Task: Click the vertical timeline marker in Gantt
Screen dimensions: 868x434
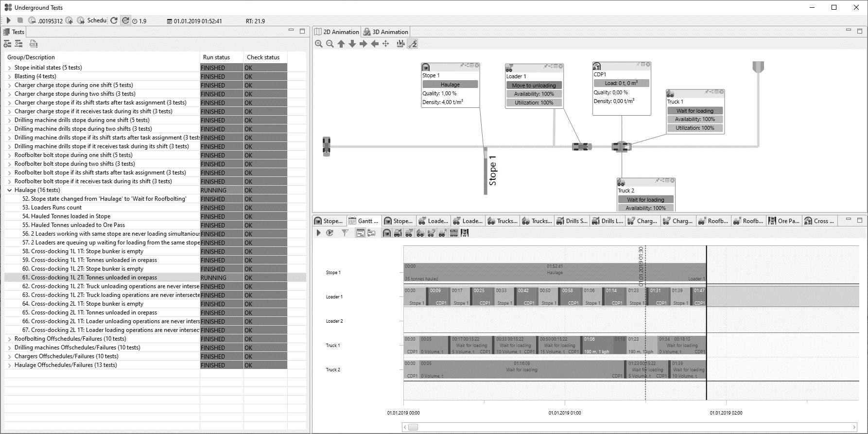Action: (x=706, y=323)
